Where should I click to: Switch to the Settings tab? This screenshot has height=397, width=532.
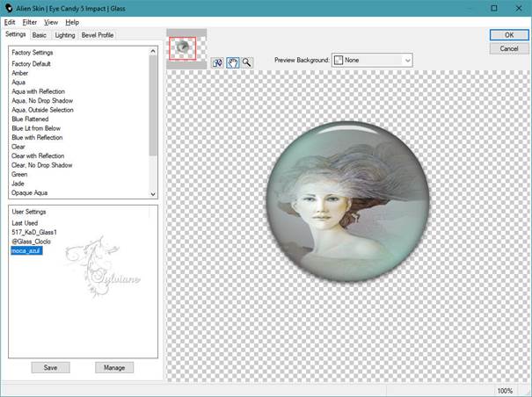tap(16, 34)
